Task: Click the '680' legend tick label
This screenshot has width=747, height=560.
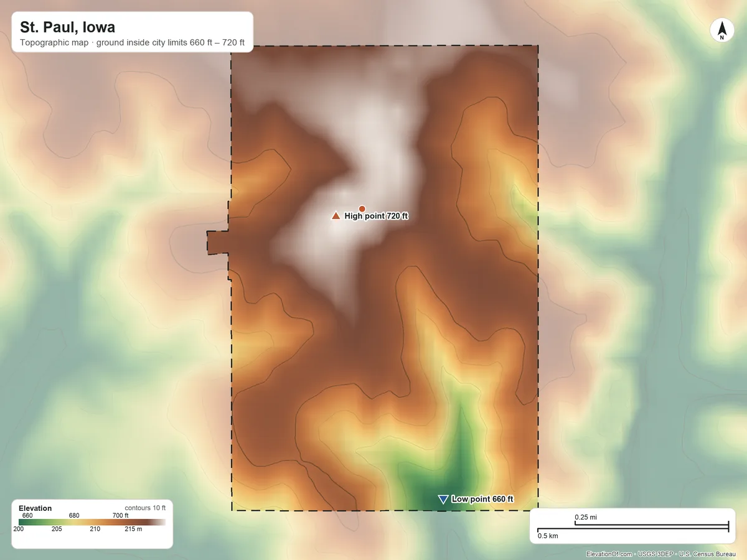Action: click(74, 515)
